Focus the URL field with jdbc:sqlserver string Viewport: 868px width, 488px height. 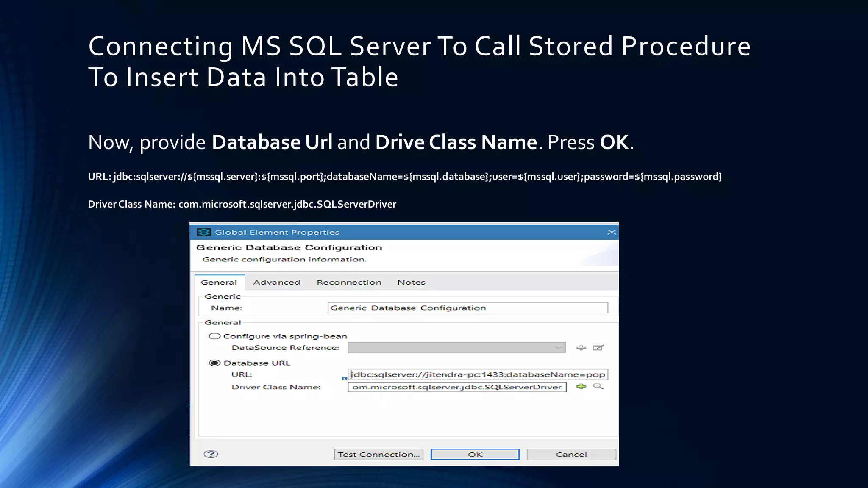click(x=478, y=374)
